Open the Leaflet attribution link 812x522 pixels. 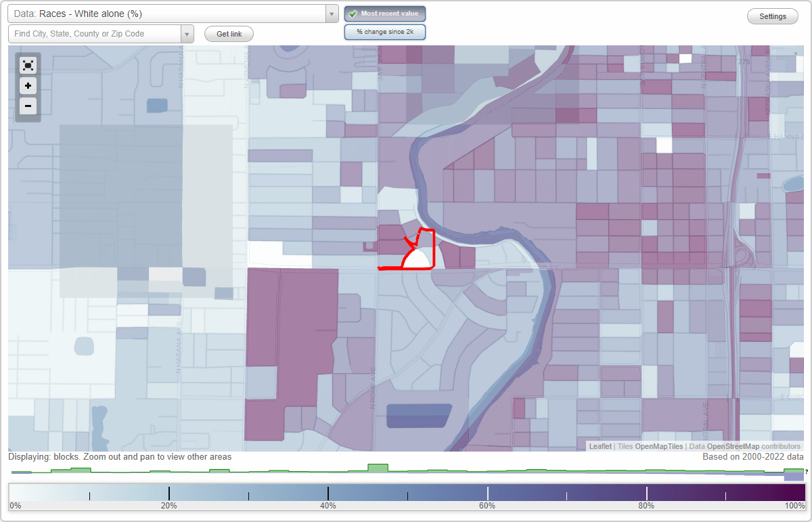tap(600, 446)
